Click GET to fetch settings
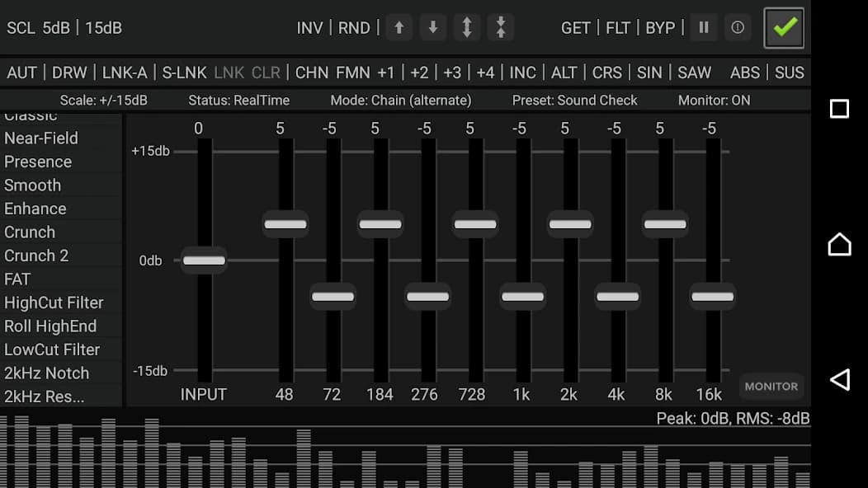Viewport: 868px width, 488px height. coord(576,27)
